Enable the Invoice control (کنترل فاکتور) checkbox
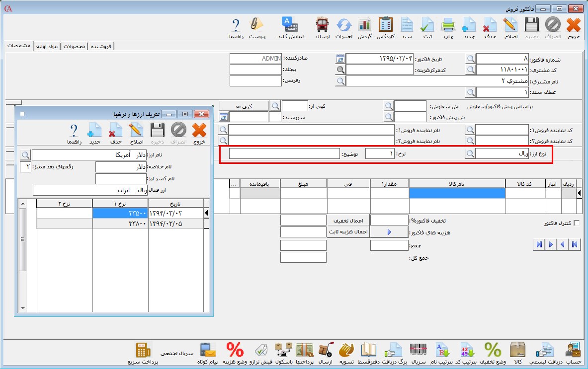588x369 pixels. coord(577,223)
